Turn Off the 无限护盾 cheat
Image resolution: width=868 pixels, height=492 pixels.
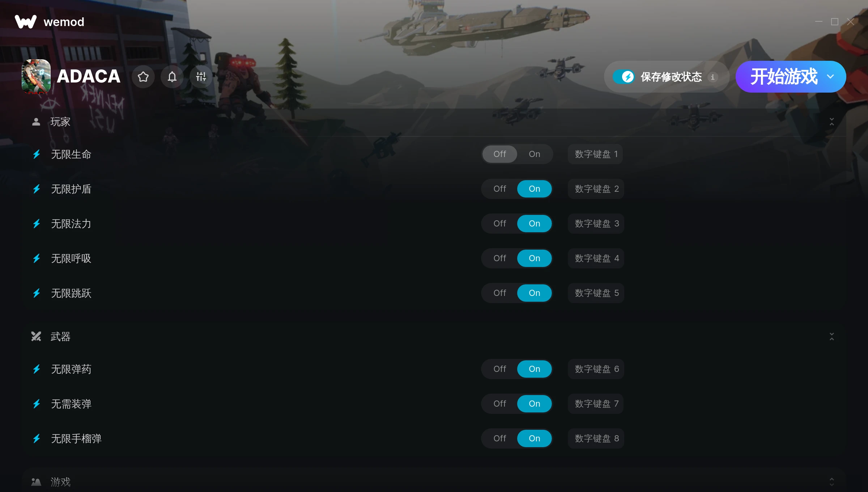(500, 189)
